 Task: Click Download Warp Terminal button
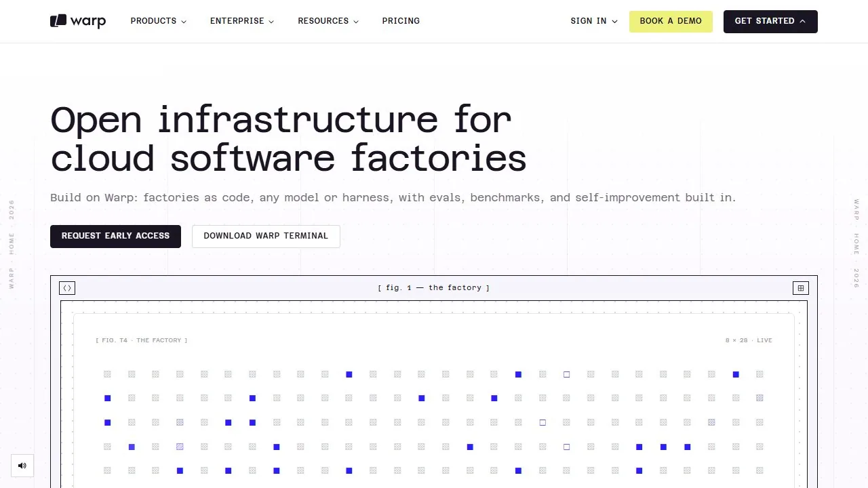click(266, 236)
